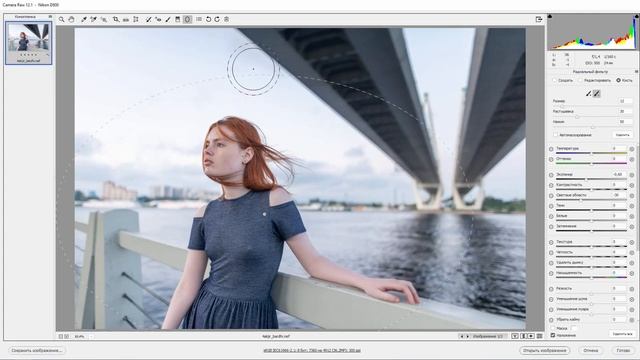Screen dimensions: 640x360
Task: Click the Нажим value field
Action: point(624,122)
